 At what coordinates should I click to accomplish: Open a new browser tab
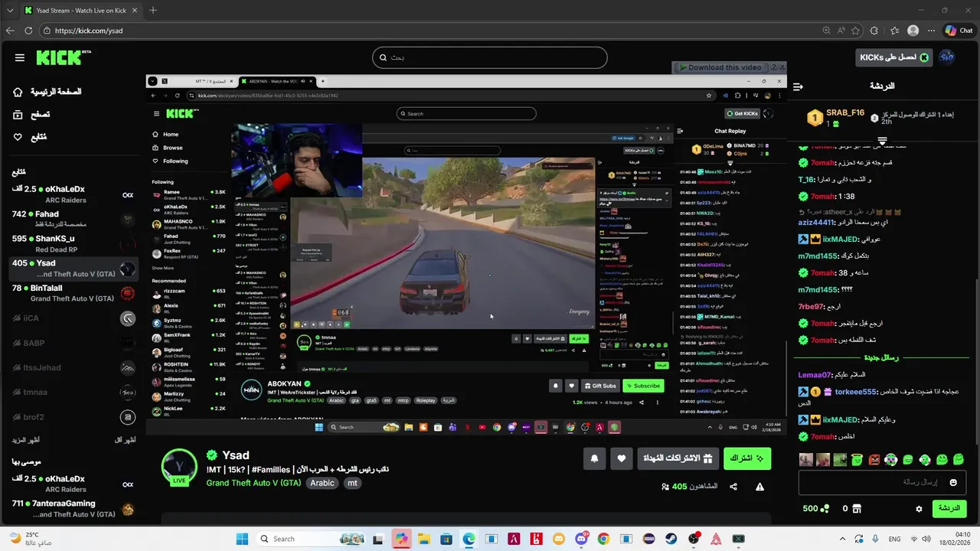(153, 10)
